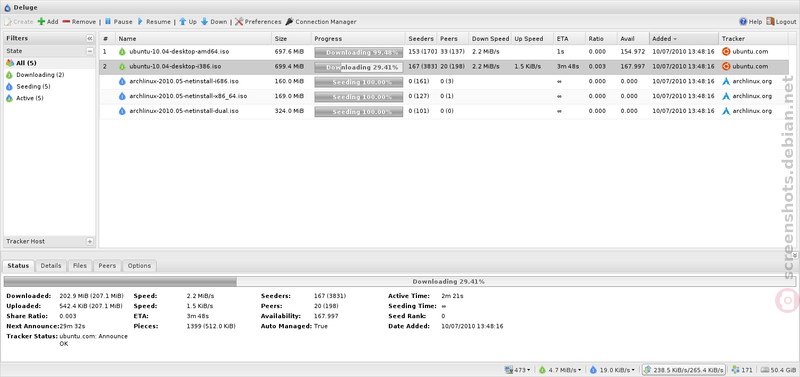
Task: Open the download speed dropdown (4.7 MiB/s)
Action: [x=560, y=370]
